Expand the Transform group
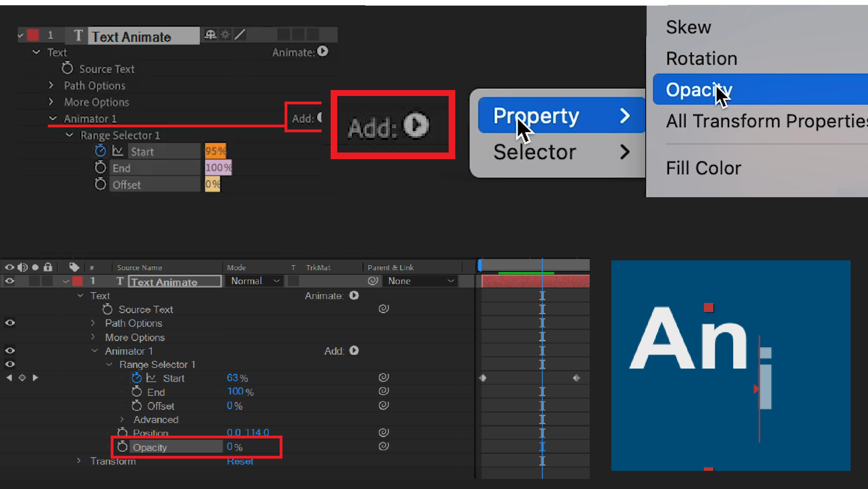 79,461
